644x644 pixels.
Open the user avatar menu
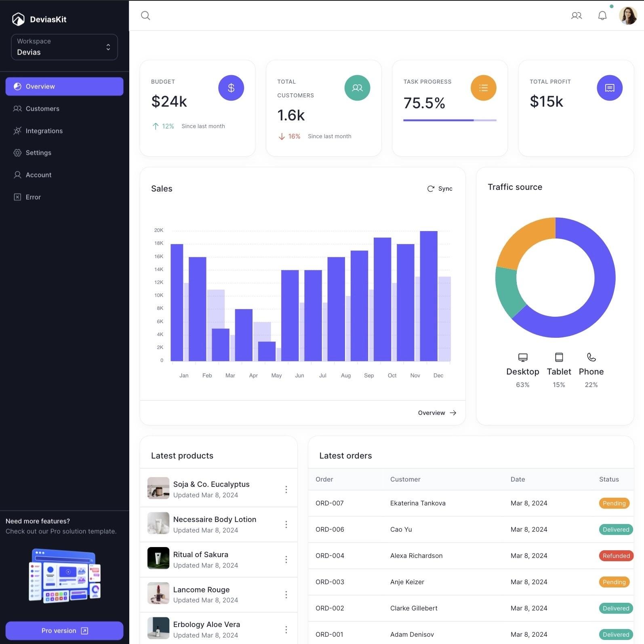[x=628, y=16]
